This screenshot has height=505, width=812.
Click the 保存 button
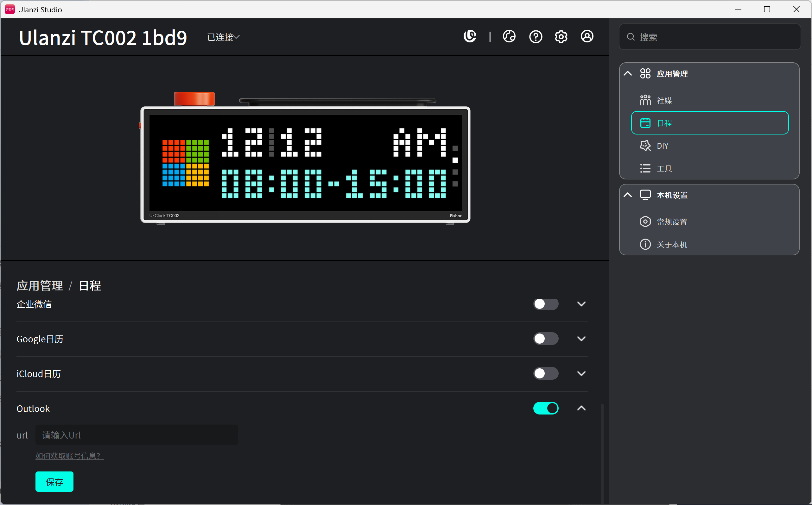tap(54, 482)
